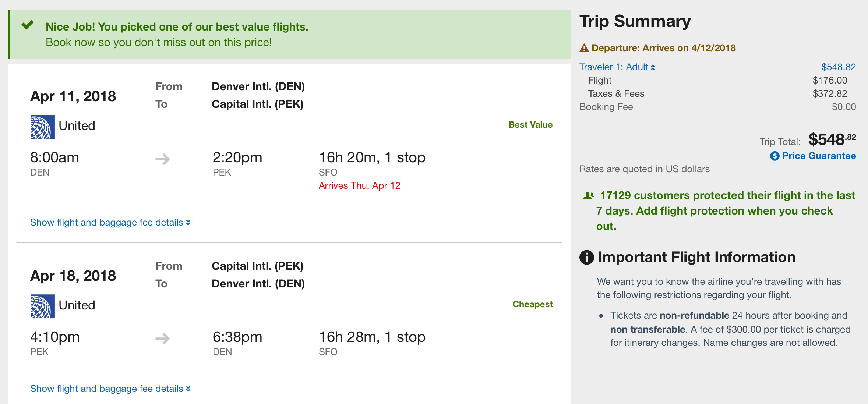Click the dollar icon beside Price Guarantee
Image resolution: width=868 pixels, height=404 pixels.
coord(775,156)
